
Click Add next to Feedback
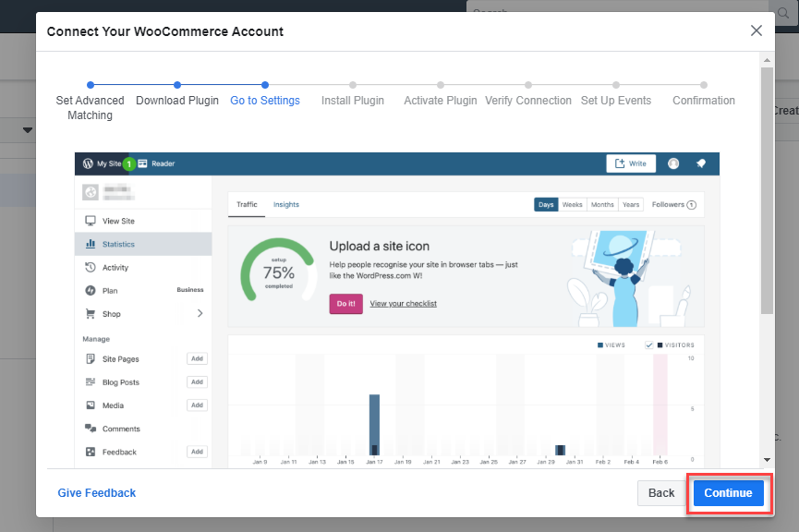pos(197,452)
